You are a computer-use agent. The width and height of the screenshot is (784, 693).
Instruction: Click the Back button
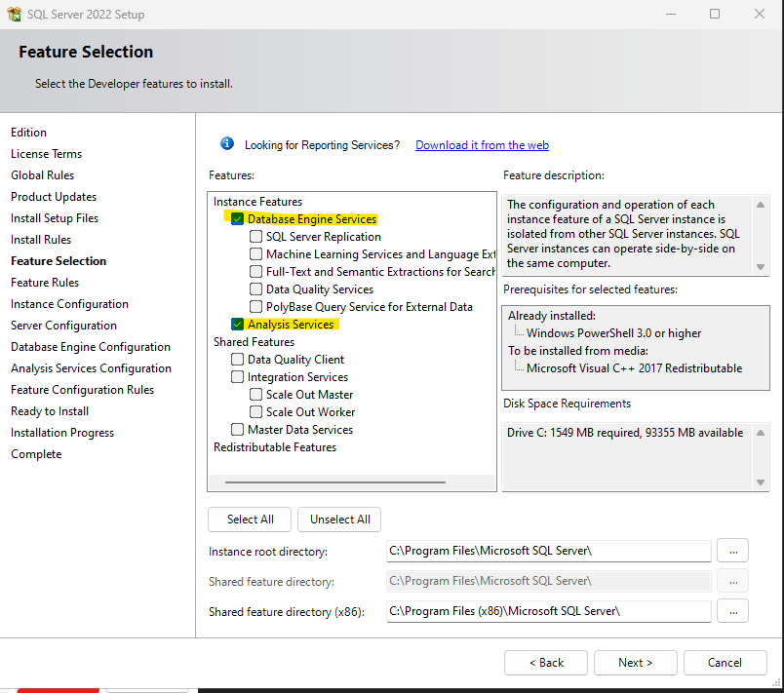(x=546, y=663)
